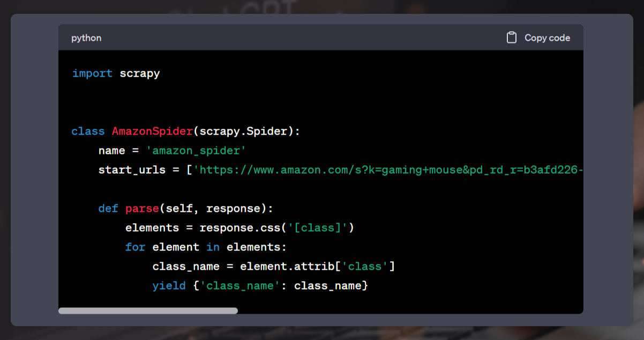Click the "scrapy.Spider" base class text
The width and height of the screenshot is (644, 340).
pos(243,131)
